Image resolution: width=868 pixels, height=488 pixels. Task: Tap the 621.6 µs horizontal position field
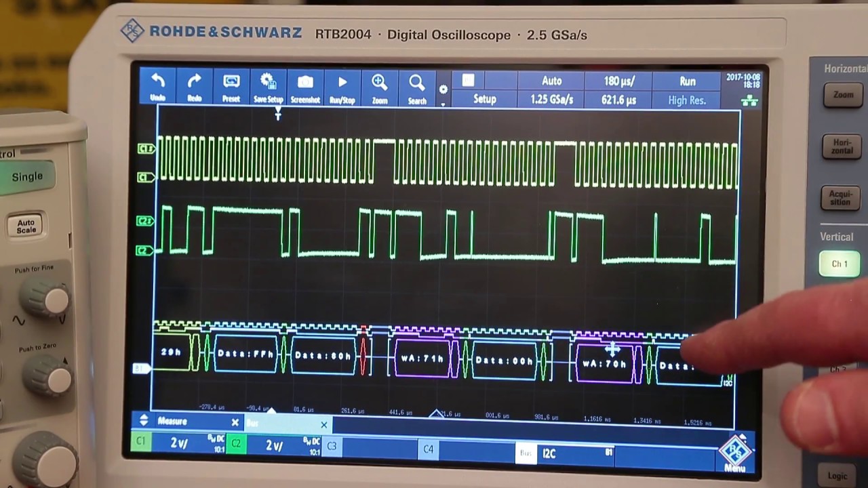[x=618, y=100]
